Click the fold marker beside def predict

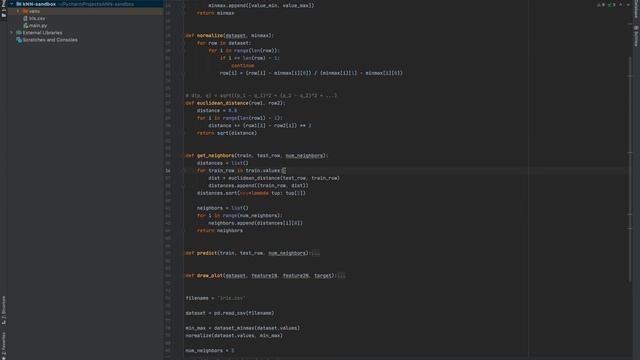[183, 253]
